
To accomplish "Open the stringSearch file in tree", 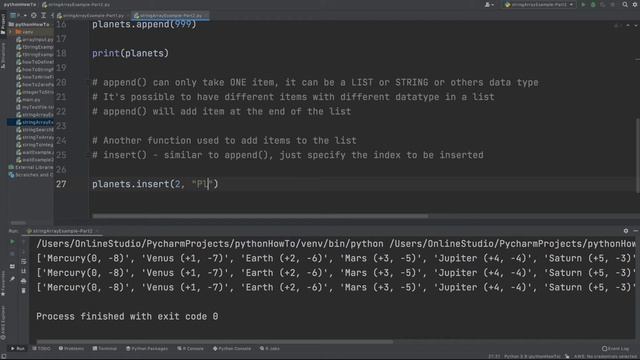I will 34,130.
